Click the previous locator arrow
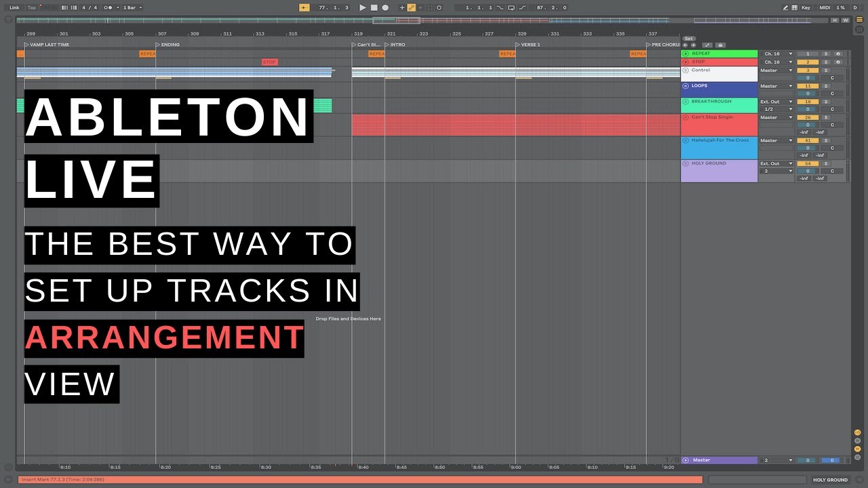The image size is (868, 488). click(685, 45)
